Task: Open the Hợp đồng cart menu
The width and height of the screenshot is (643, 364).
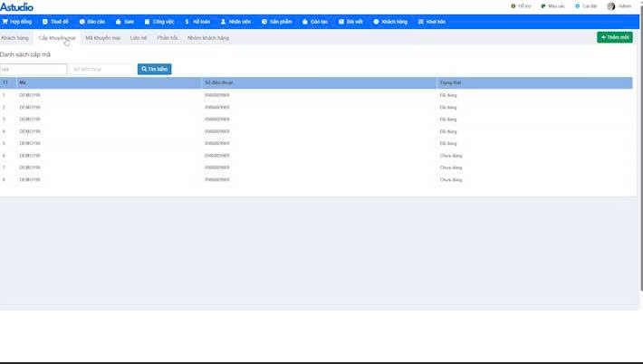Action: point(17,22)
